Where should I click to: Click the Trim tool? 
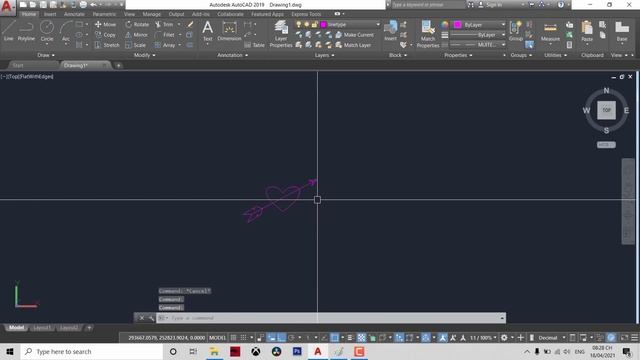[x=164, y=24]
